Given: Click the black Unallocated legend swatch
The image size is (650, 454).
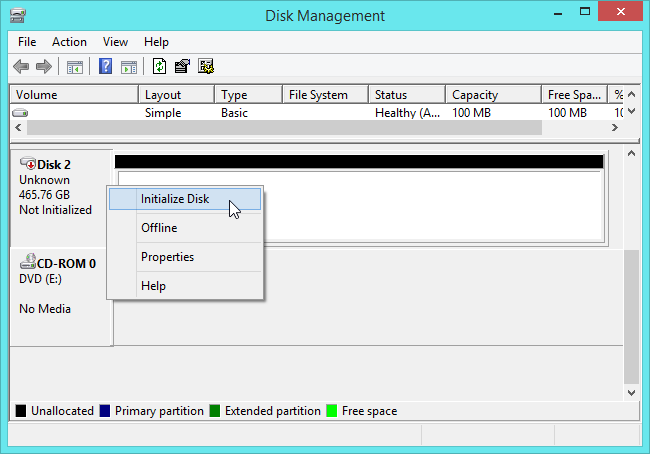Looking at the screenshot, I should pos(21,411).
